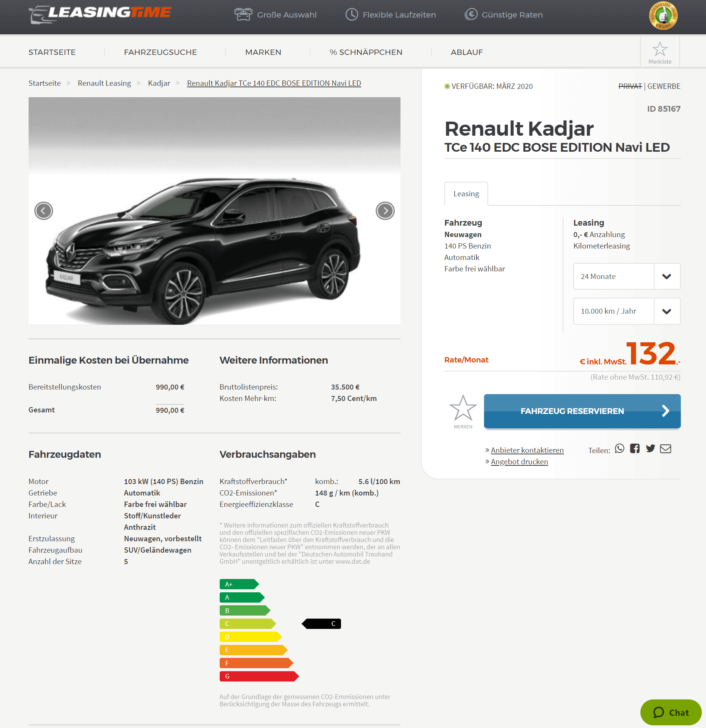Screen dimensions: 706x728
Task: Click the Renault Kadjar TCe 140 breadcrumb link
Action: tap(274, 83)
